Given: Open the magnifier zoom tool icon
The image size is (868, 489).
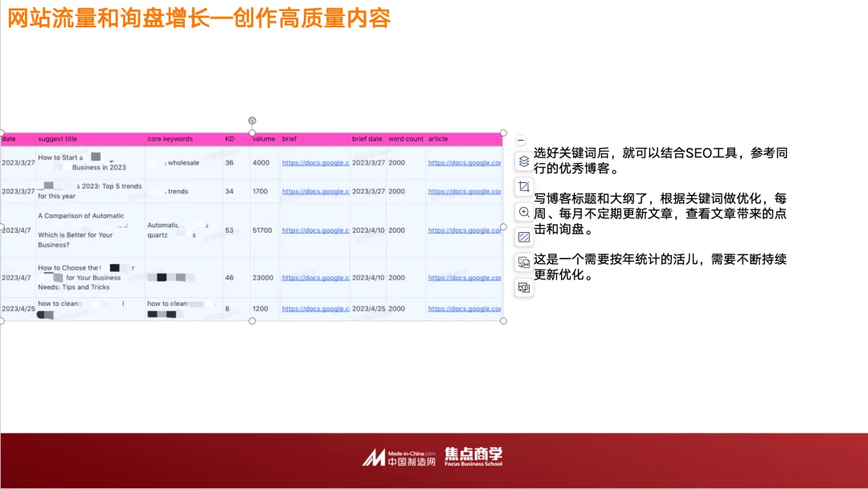Looking at the screenshot, I should click(523, 211).
